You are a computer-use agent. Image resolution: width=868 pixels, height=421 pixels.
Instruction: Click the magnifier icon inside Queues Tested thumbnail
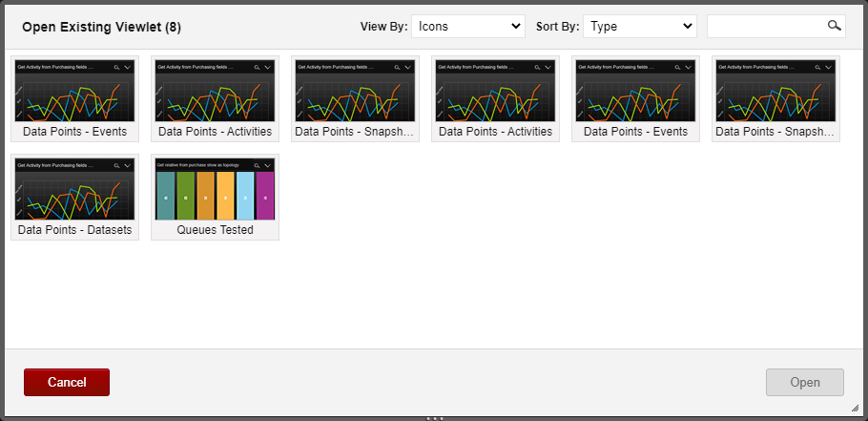coord(257,165)
